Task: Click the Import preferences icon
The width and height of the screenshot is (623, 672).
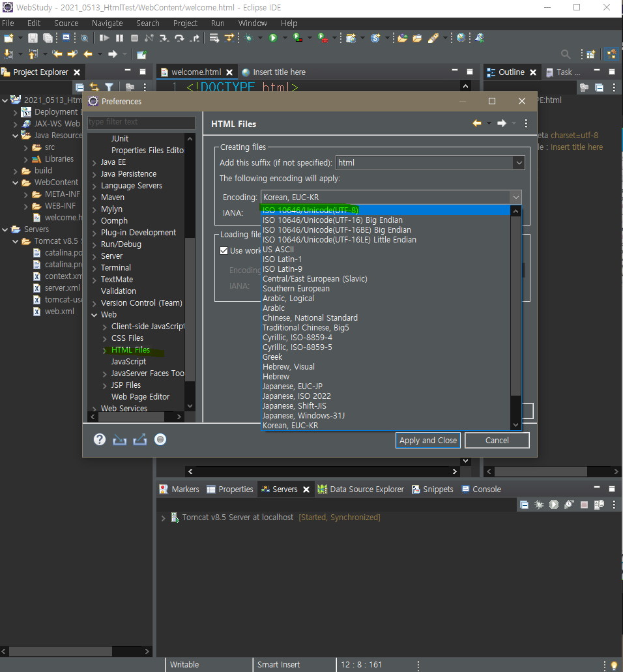Action: coord(119,440)
